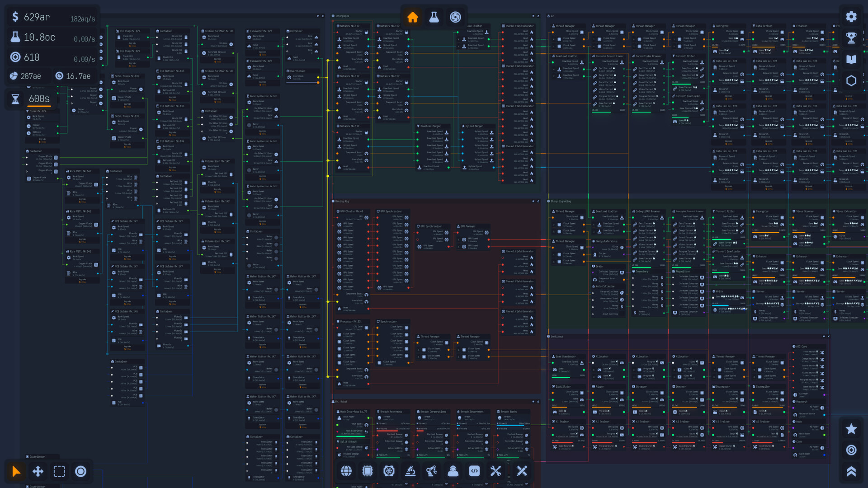
Task: Open the GPU fan category in bottom toolbar
Action: [x=389, y=471]
